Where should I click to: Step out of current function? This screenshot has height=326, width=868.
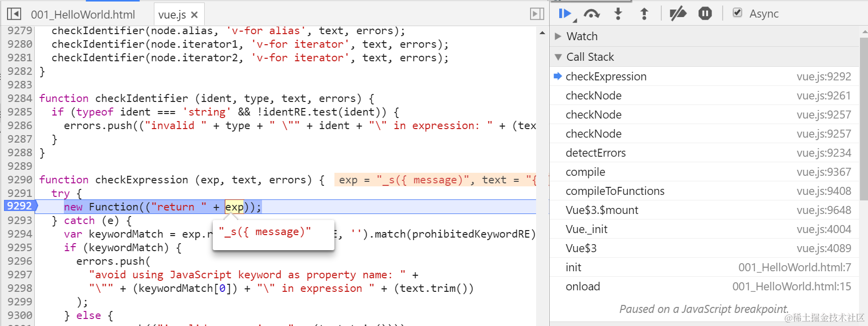coord(644,14)
